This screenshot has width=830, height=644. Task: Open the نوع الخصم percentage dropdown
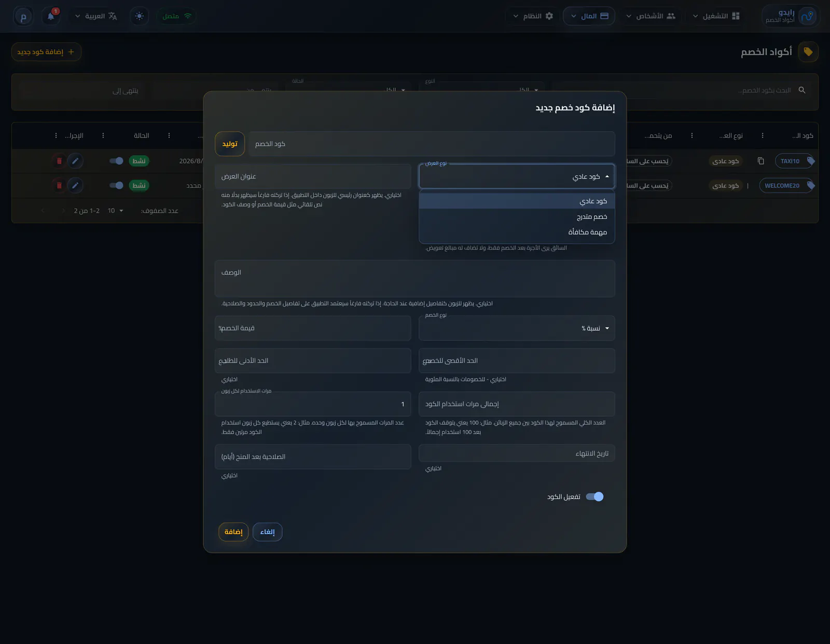click(x=517, y=328)
